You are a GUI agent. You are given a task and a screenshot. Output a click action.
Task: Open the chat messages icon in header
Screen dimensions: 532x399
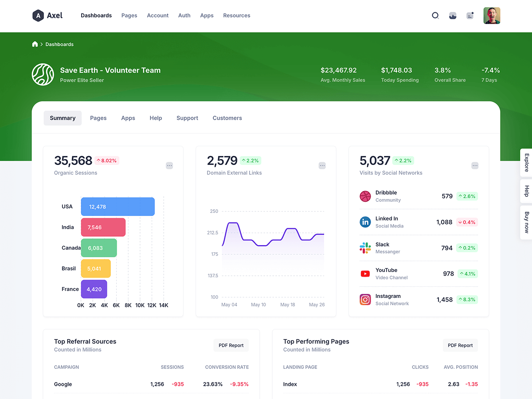(x=470, y=16)
